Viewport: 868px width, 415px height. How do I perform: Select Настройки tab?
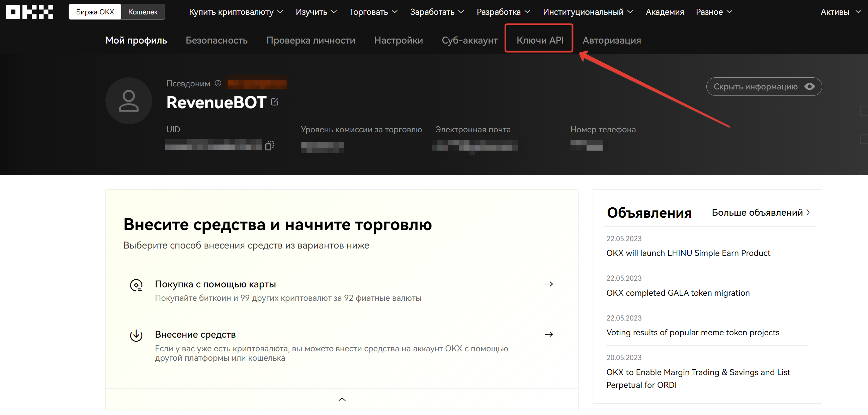(398, 40)
